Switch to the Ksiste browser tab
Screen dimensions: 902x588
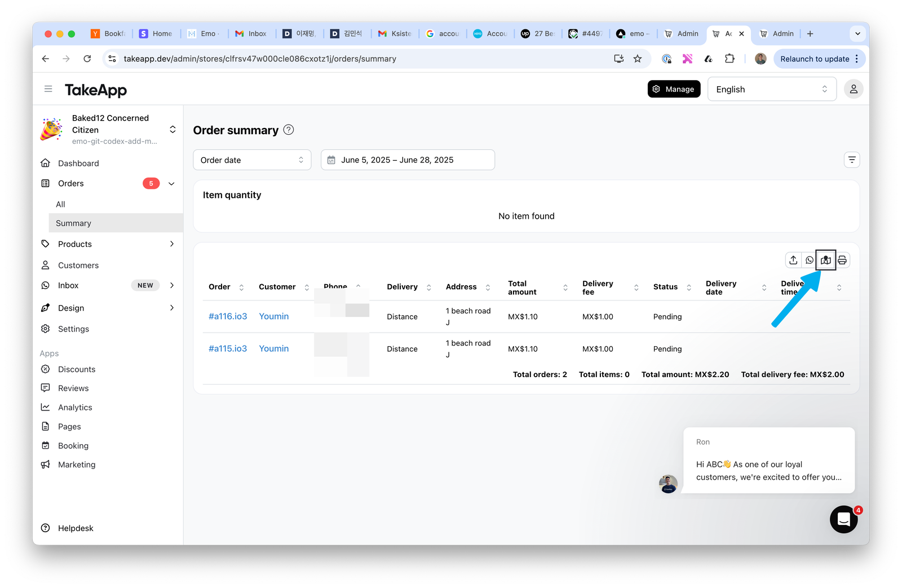(x=395, y=34)
